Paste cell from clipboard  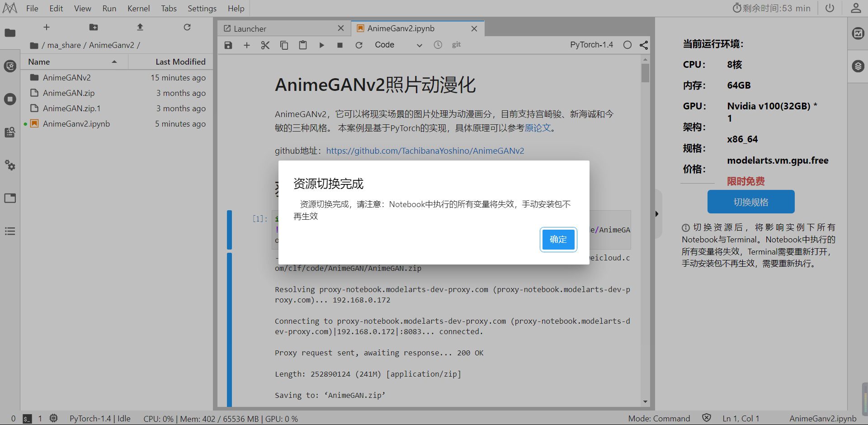303,45
